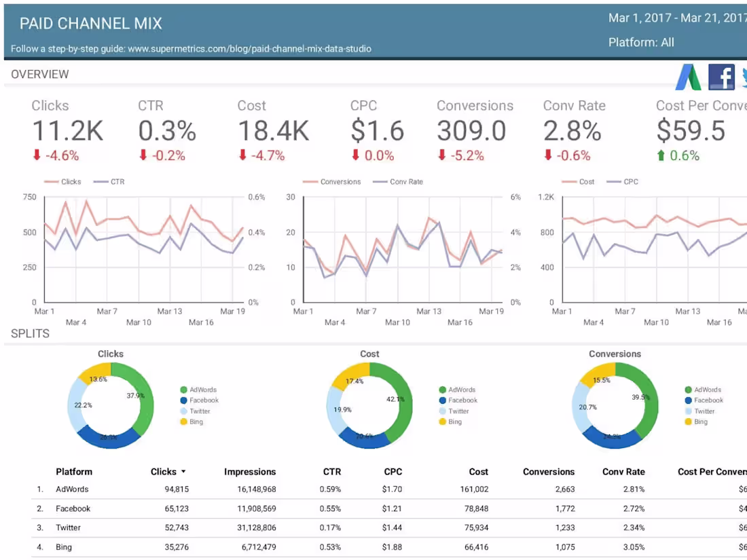Viewport: 747px width, 560px height.
Task: Click the green increase arrow under Cost Per Conversion
Action: click(660, 155)
